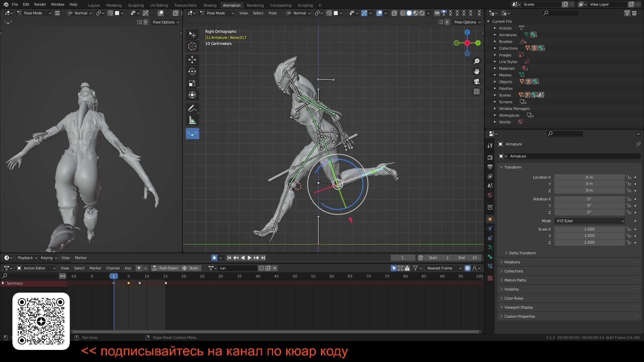Select the Measure ruler tool
Screen dimensions: 644x362
[192, 120]
